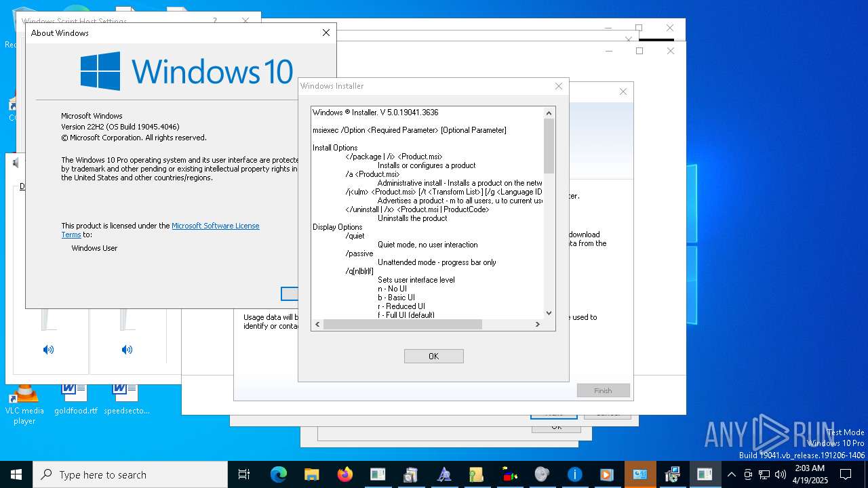
Task: Open the network status tray icon
Action: tap(764, 474)
